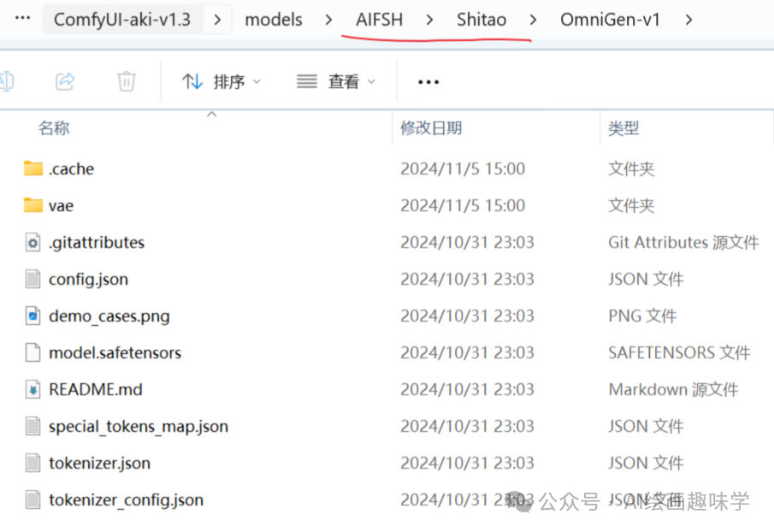Click the Share toolbar icon

tap(65, 81)
